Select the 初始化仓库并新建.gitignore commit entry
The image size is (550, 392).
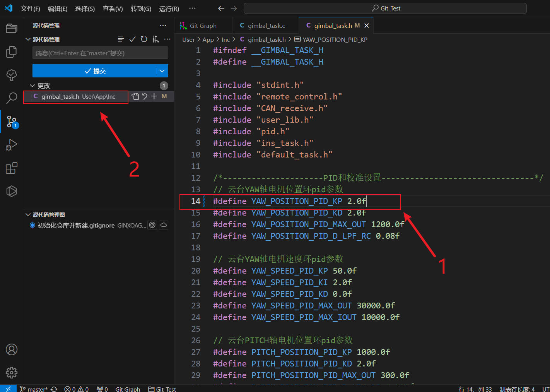tap(76, 225)
